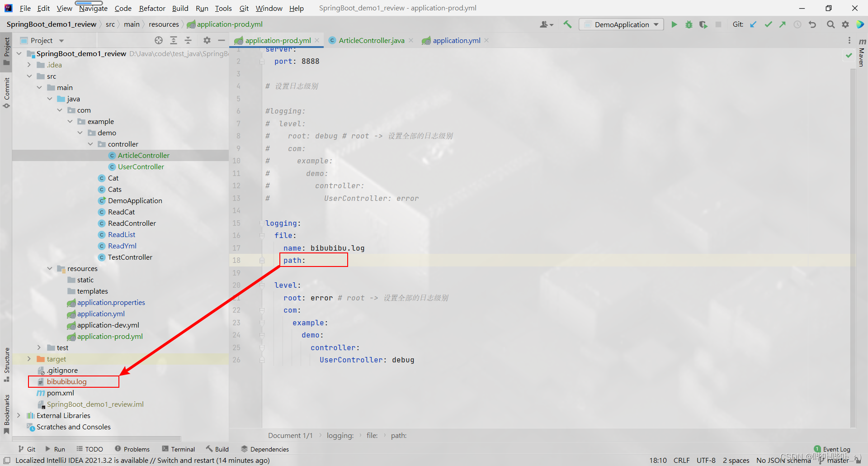Toggle tool window bars in status corner
Image resolution: width=868 pixels, height=466 pixels.
(x=7, y=461)
